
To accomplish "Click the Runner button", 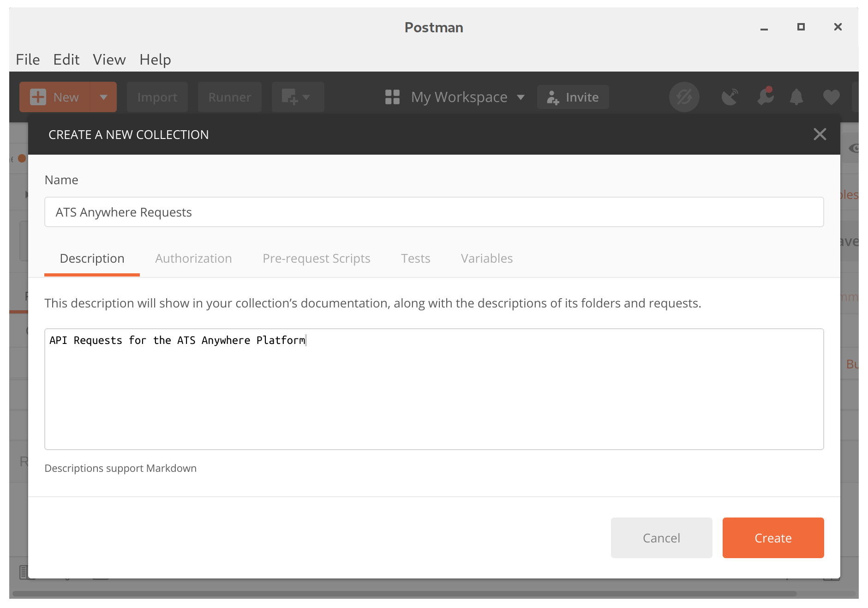I will pos(230,97).
